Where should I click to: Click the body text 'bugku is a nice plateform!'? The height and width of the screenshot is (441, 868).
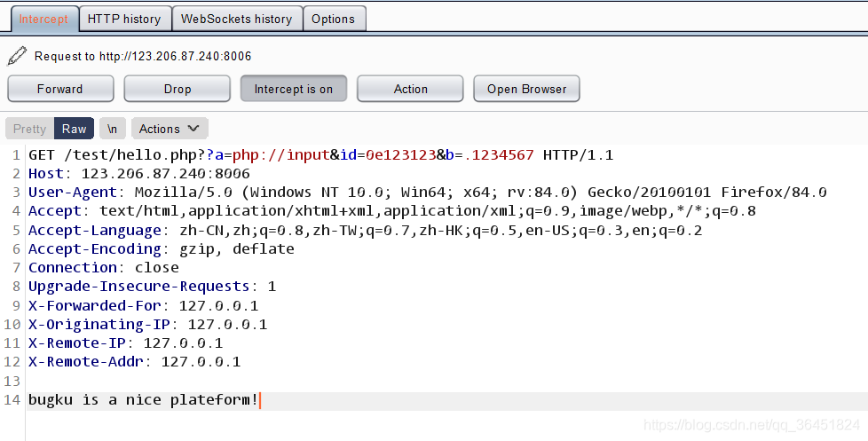click(144, 400)
